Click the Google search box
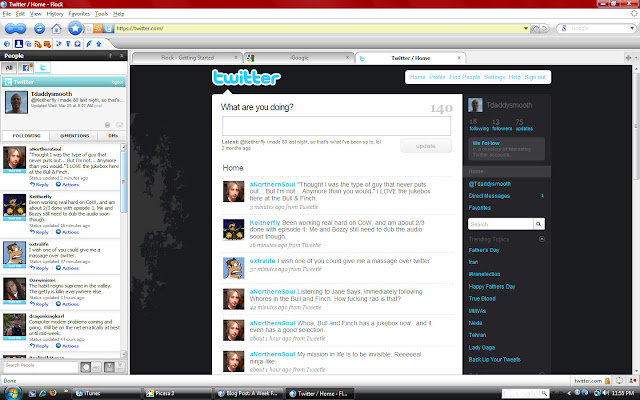 point(598,28)
